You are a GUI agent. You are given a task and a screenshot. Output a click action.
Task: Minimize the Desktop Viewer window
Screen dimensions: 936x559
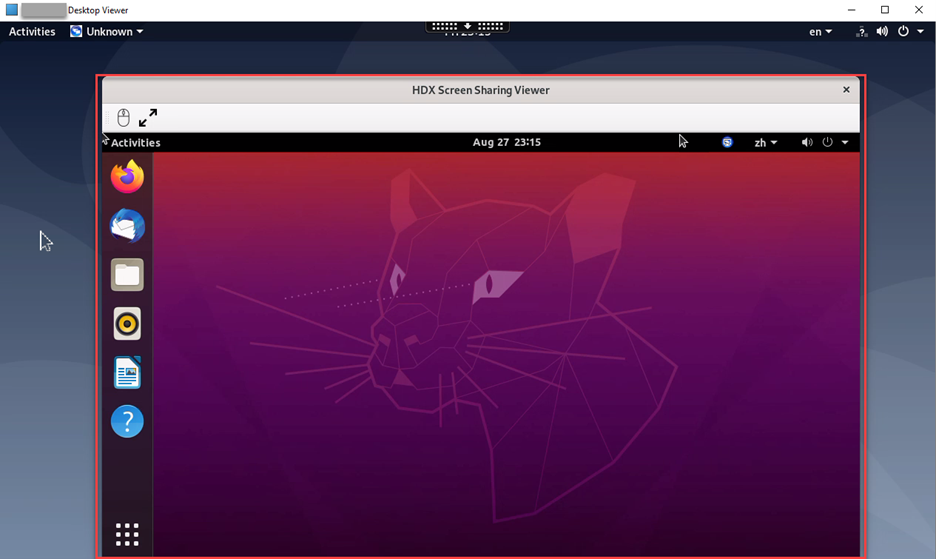coord(851,10)
